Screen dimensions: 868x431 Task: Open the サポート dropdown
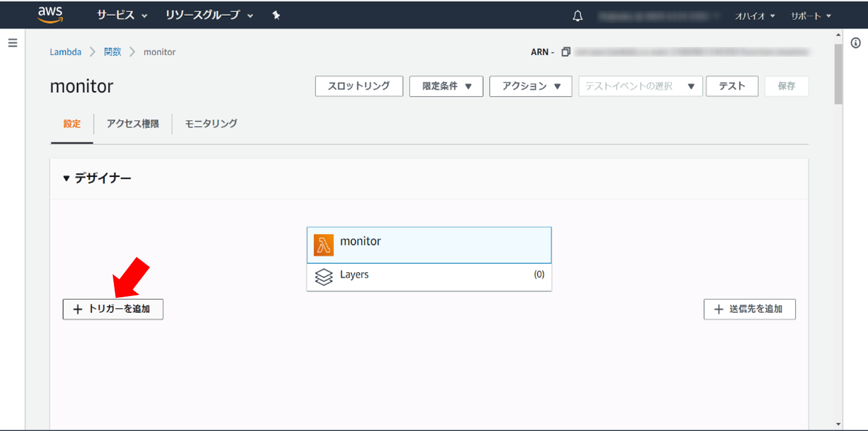pos(811,16)
